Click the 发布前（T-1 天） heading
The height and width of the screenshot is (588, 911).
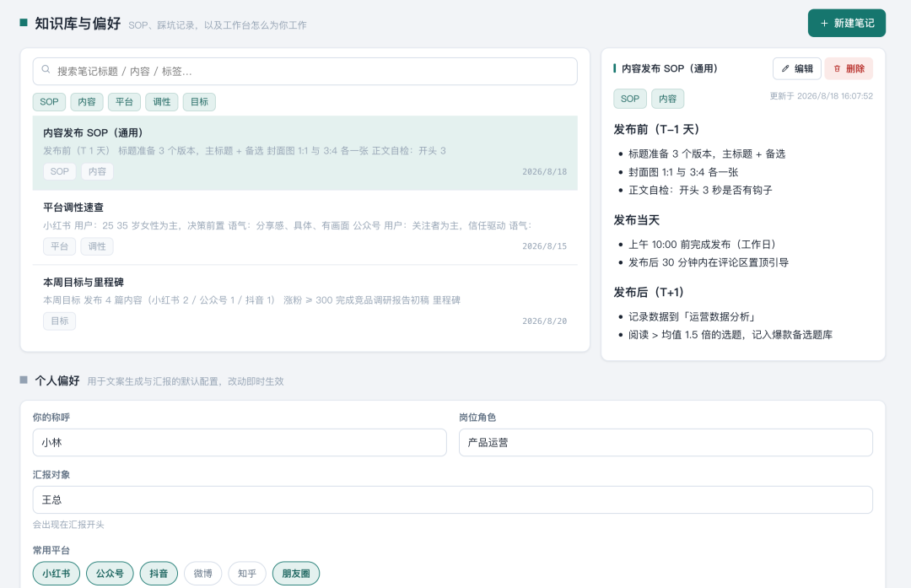point(656,130)
